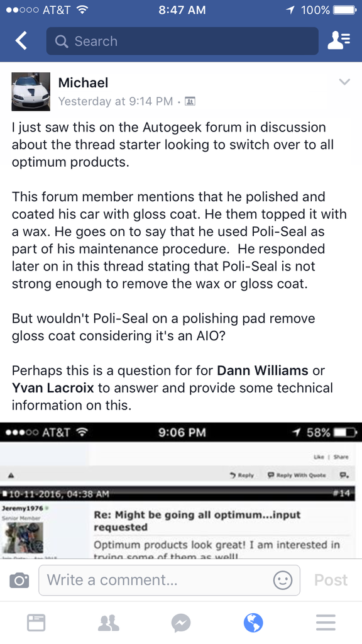Open Yvan Lacroix tagged profile

point(53,387)
